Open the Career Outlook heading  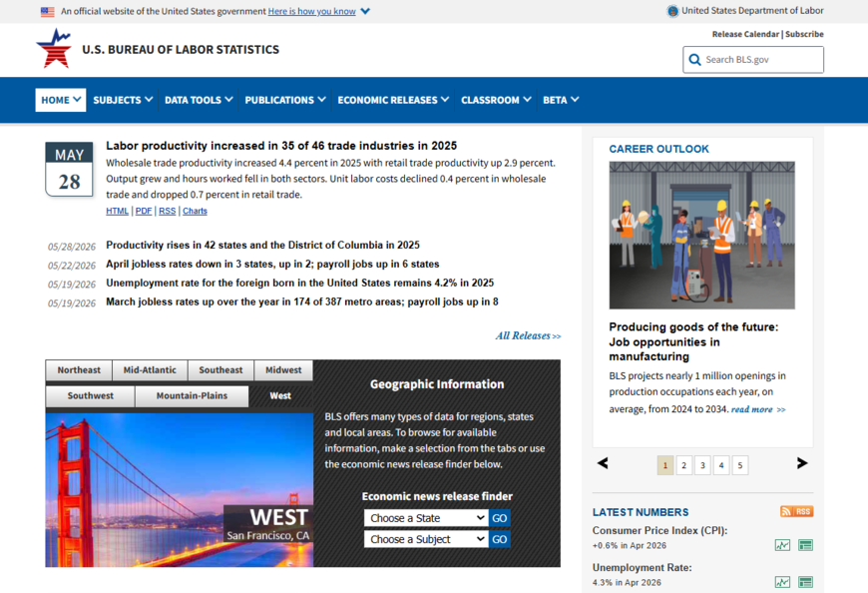tap(658, 149)
